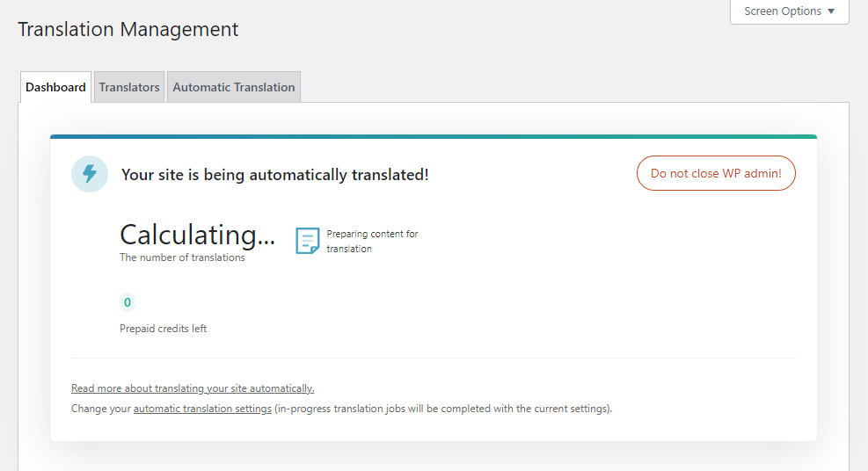
Task: Click the horizontal divider line in the card
Action: pos(433,358)
